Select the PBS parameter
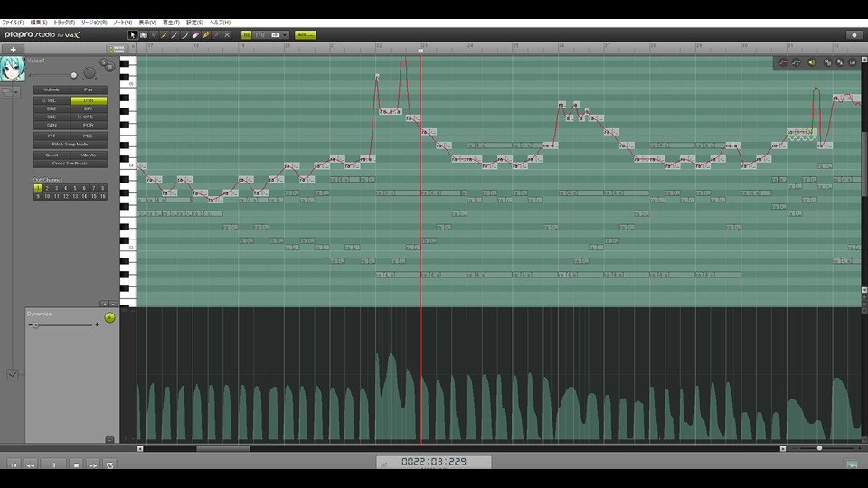The height and width of the screenshot is (488, 868). pos(89,136)
